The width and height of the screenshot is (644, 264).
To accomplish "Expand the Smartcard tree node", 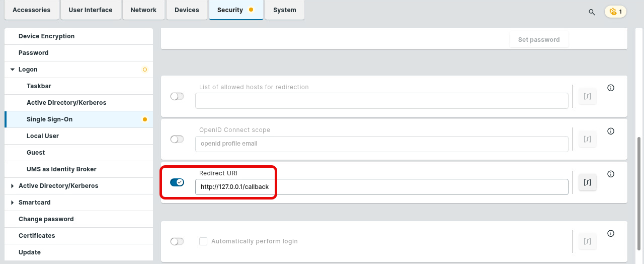I will (x=13, y=203).
